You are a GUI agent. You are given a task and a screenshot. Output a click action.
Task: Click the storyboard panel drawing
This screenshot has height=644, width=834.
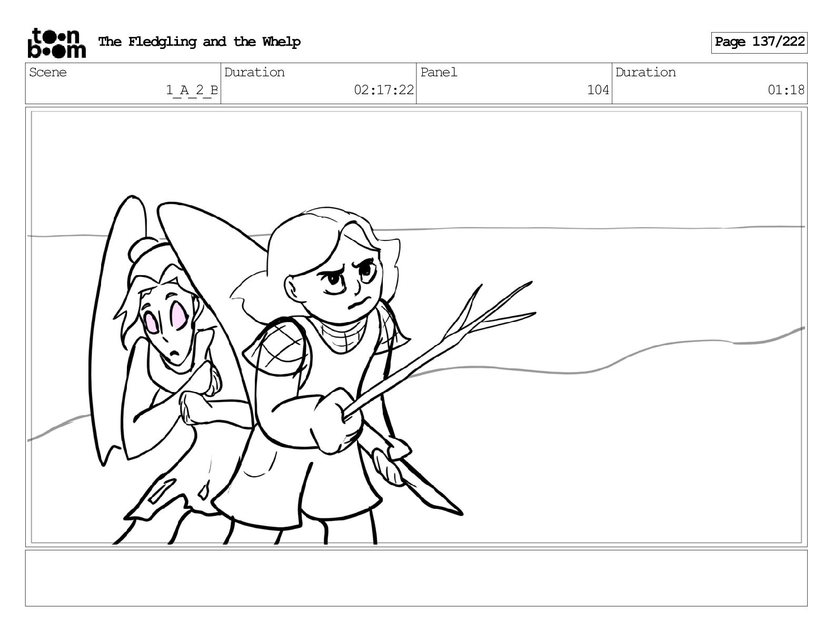416,327
